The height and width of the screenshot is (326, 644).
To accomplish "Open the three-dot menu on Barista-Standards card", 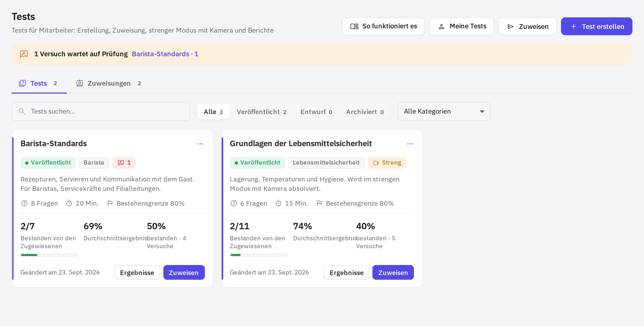I will tap(200, 144).
